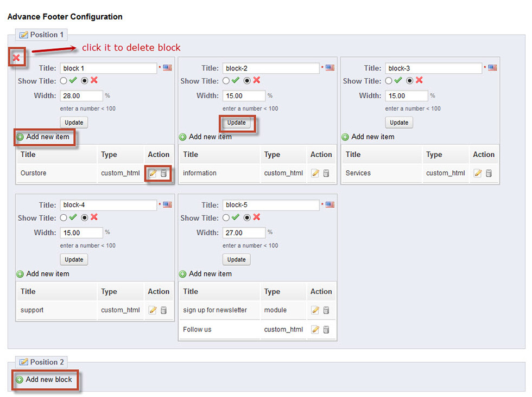Enable Show Title for block 1
Screen dimensions: 532x397
(x=64, y=81)
